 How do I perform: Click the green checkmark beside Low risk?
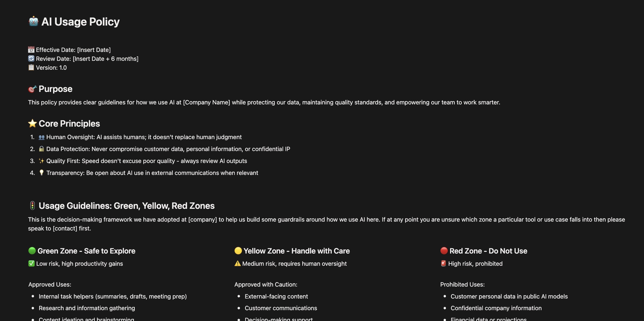click(31, 264)
